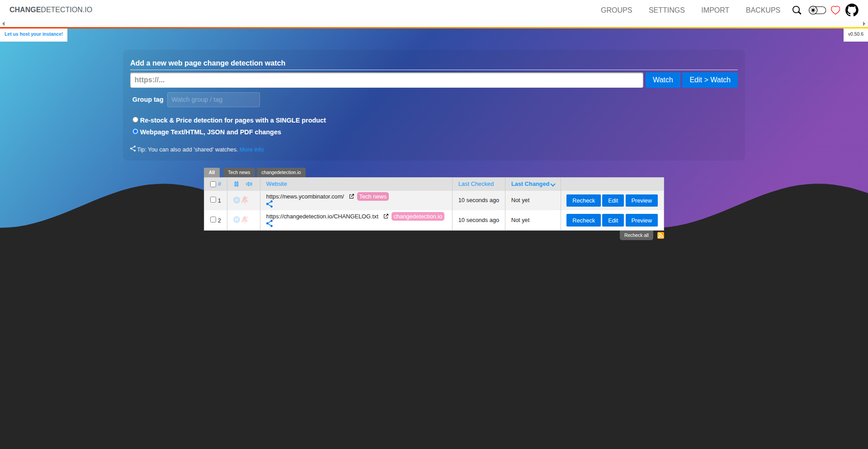
Task: Open SETTINGS in the top menu
Action: click(667, 10)
